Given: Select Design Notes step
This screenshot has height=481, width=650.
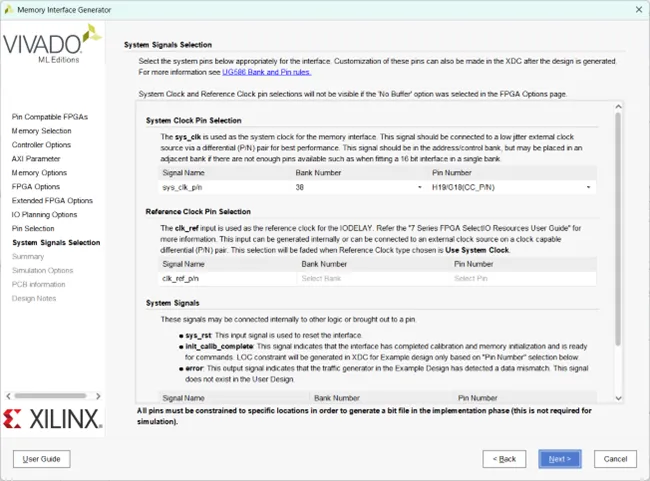Looking at the screenshot, I should (x=34, y=299).
